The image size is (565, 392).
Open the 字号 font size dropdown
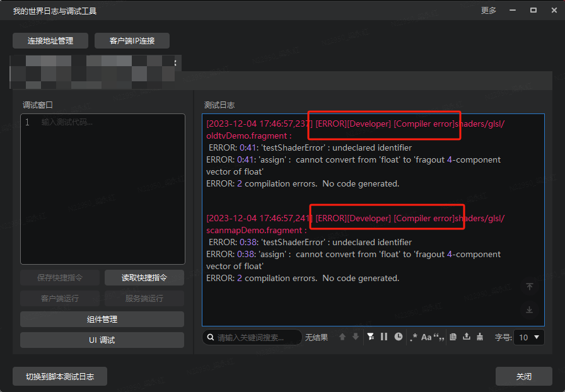pos(528,337)
